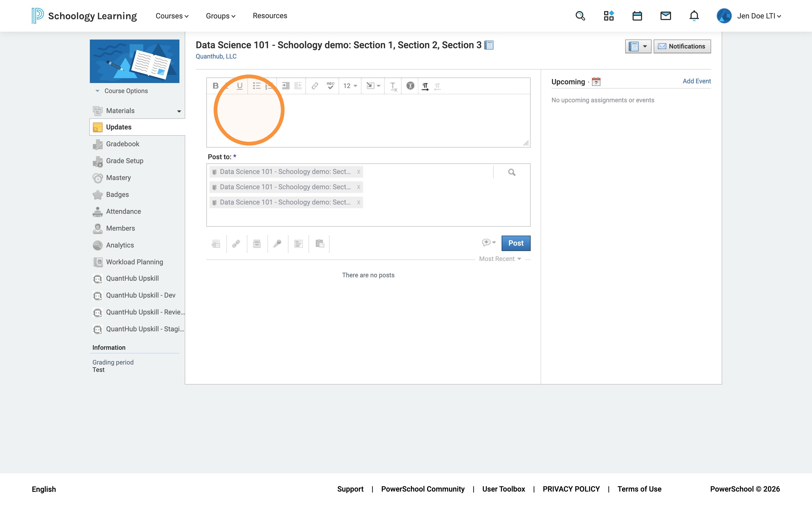Open the accessibility checker icon
The image size is (812, 505).
pyautogui.click(x=410, y=86)
